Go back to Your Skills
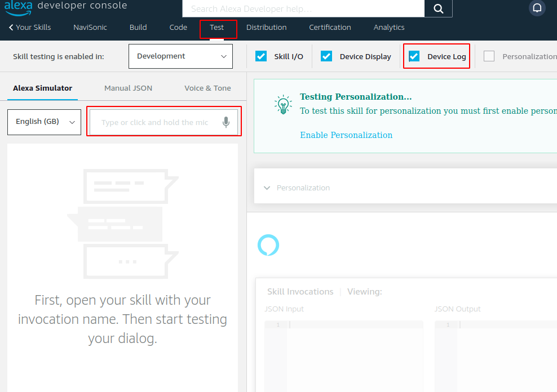 [30, 27]
